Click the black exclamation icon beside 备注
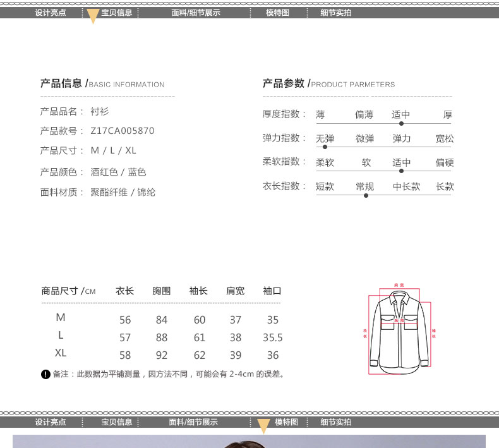Image resolution: width=499 pixels, height=448 pixels. click(x=45, y=375)
